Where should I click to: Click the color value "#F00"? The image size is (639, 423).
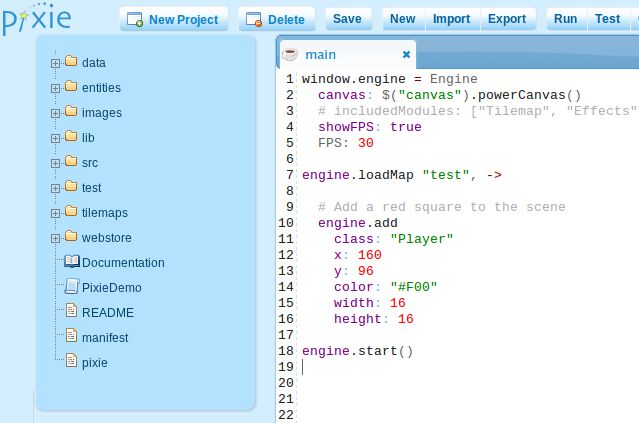click(x=414, y=287)
